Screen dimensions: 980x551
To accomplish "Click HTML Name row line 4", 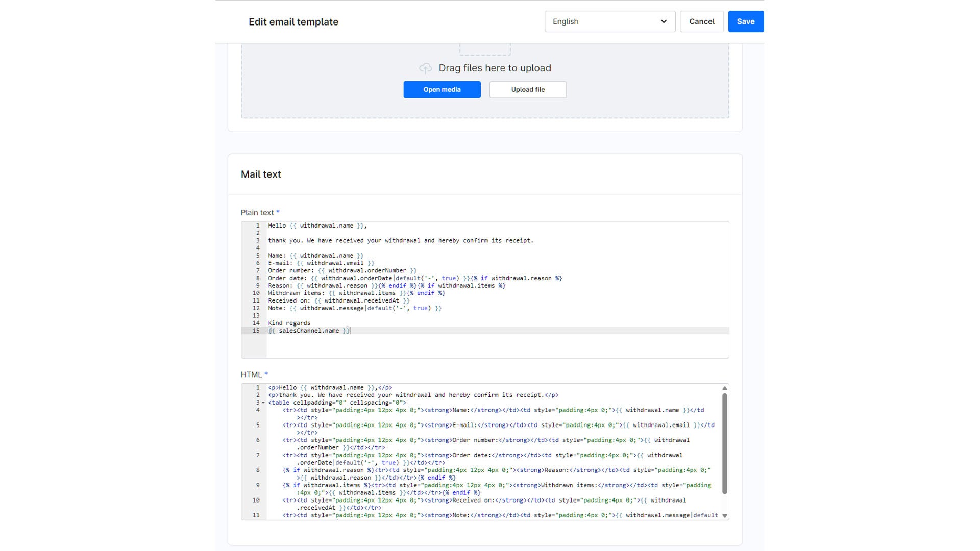I will point(493,414).
